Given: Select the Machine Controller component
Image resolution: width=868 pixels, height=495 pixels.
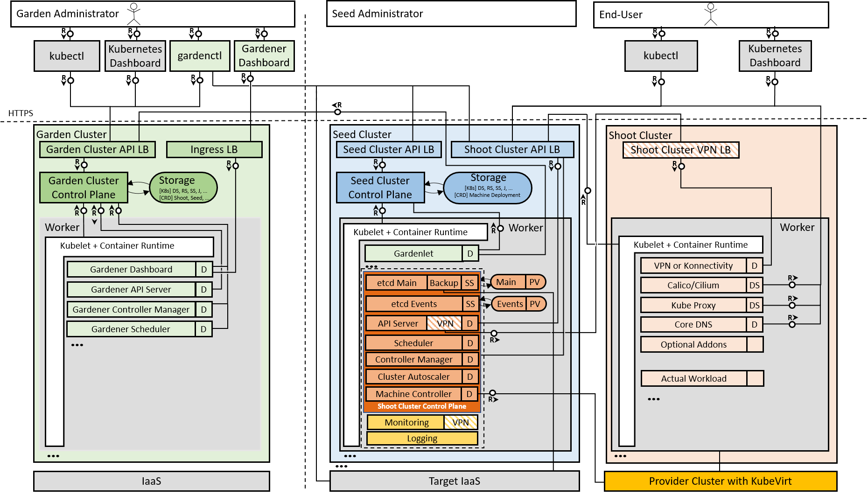Looking at the screenshot, I should coord(413,394).
